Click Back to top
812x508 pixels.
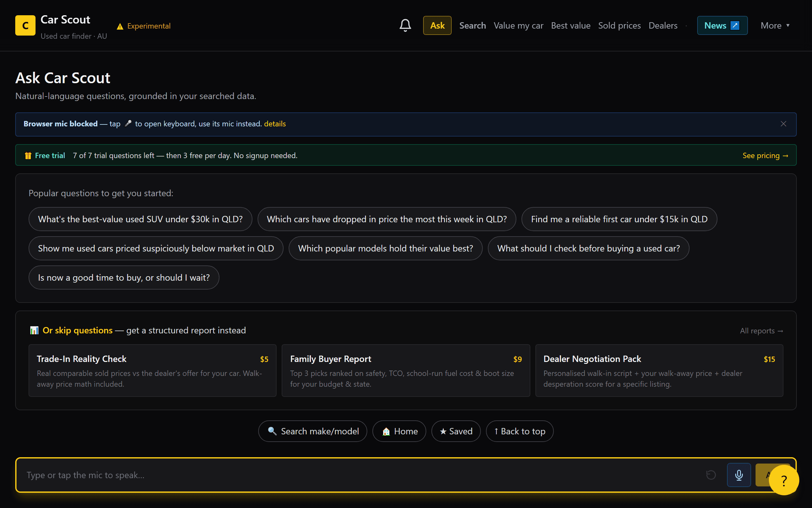click(x=520, y=431)
